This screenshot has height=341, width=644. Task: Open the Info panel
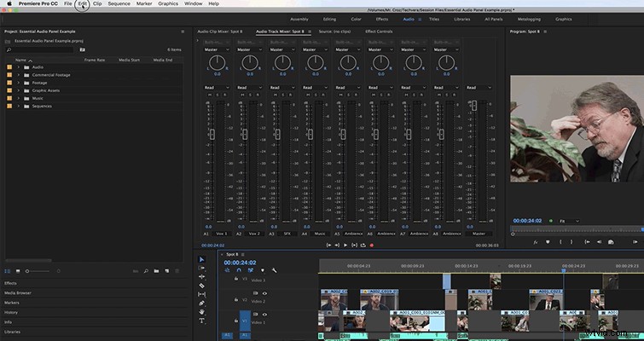coord(8,322)
